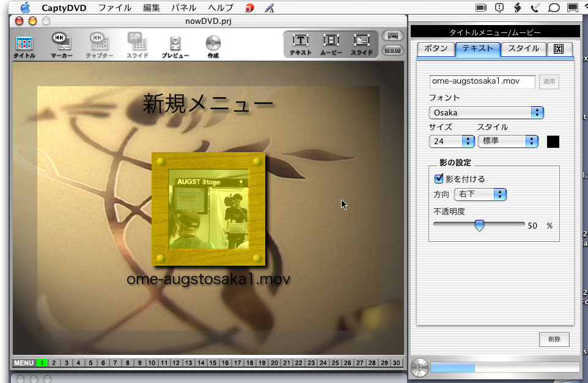Click the black text color swatch
This screenshot has height=383, width=588.
(553, 142)
